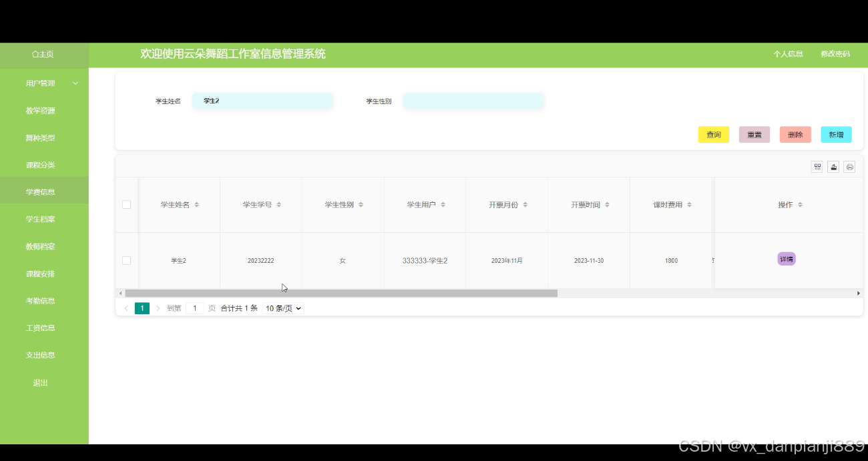Open 课程分类 in sidebar
868x461 pixels.
pyautogui.click(x=41, y=165)
